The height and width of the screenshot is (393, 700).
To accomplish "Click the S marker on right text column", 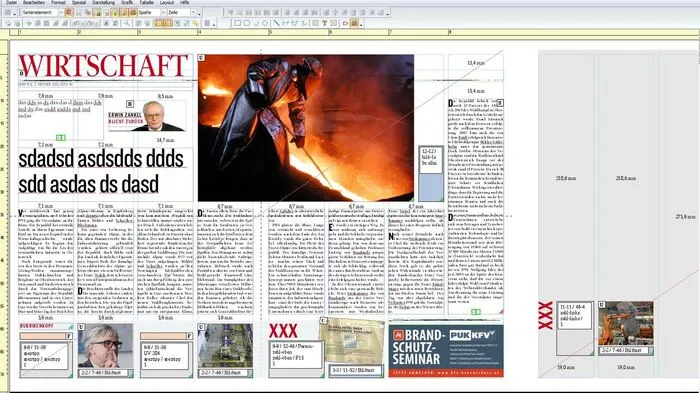I will point(500,103).
